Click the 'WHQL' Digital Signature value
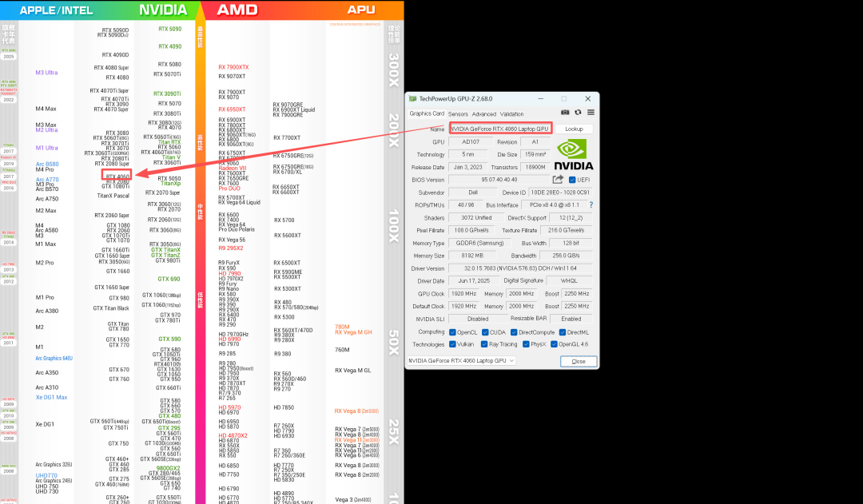Image resolution: width=863 pixels, height=504 pixels. (x=569, y=281)
